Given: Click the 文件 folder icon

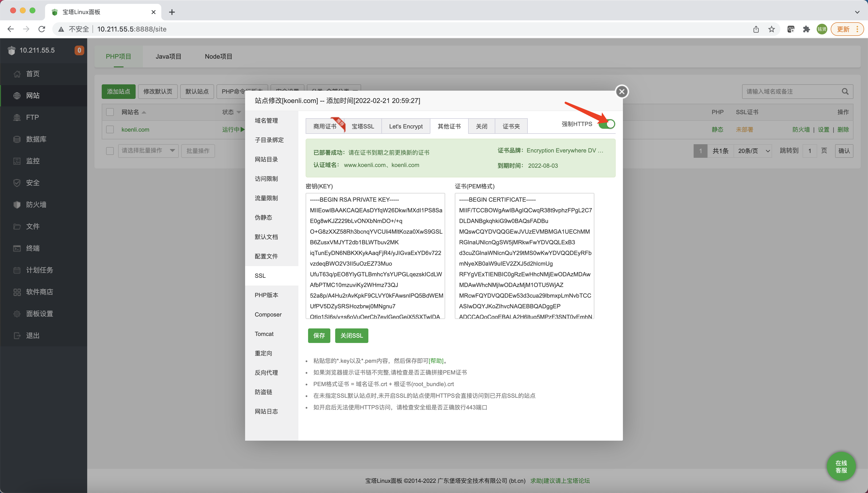Looking at the screenshot, I should (x=17, y=226).
